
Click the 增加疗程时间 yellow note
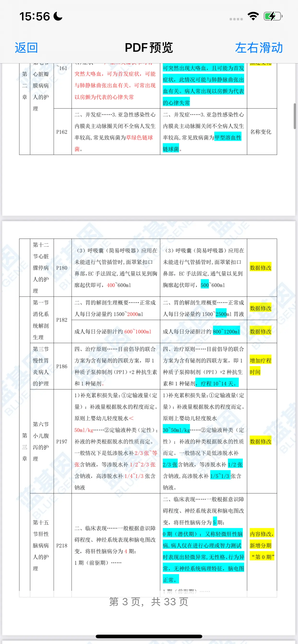click(260, 366)
